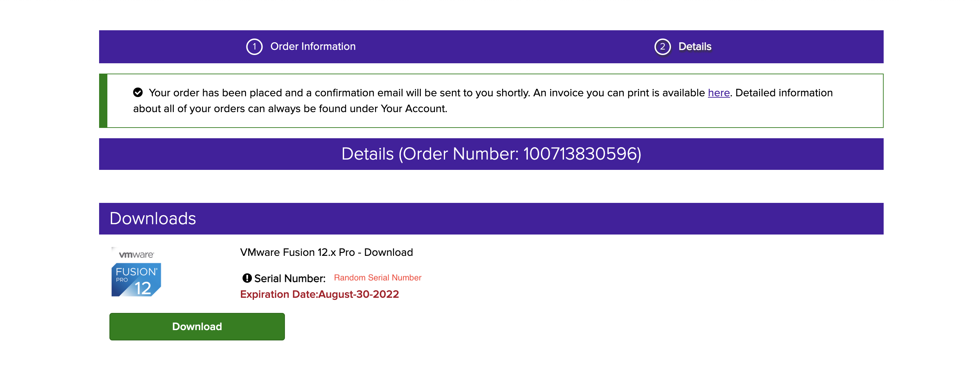Switch to the Details step
The image size is (980, 370).
[695, 46]
